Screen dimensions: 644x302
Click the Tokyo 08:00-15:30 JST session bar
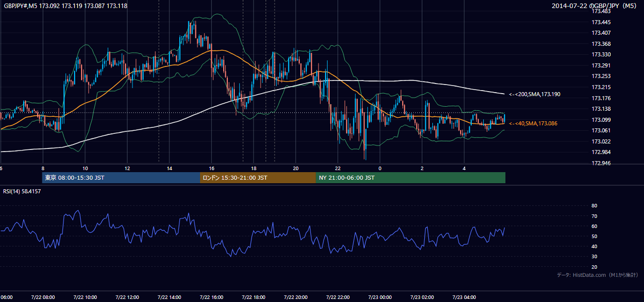coord(121,178)
